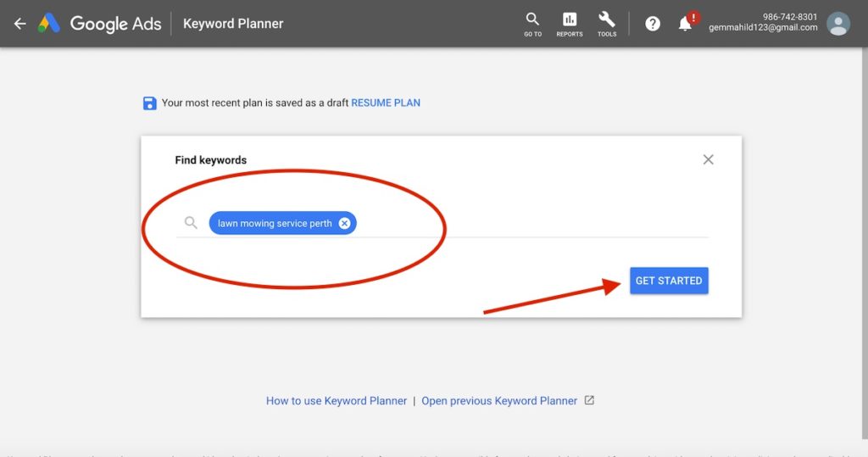868x457 pixels.
Task: Open the help question mark icon
Action: (x=653, y=24)
